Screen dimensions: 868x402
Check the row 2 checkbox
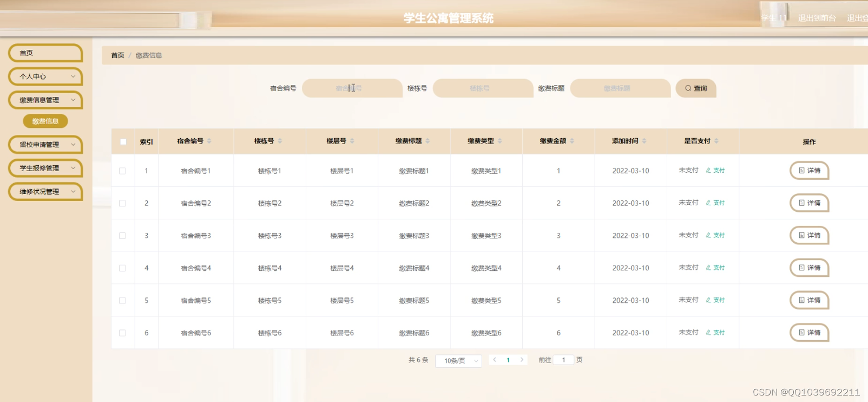pyautogui.click(x=122, y=203)
